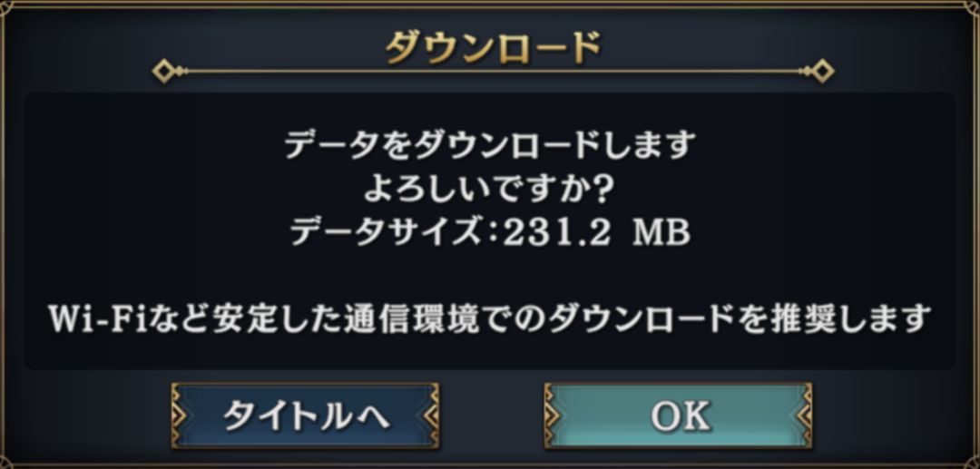Click the タイトルへ label text
The height and width of the screenshot is (469, 980).
[307, 415]
